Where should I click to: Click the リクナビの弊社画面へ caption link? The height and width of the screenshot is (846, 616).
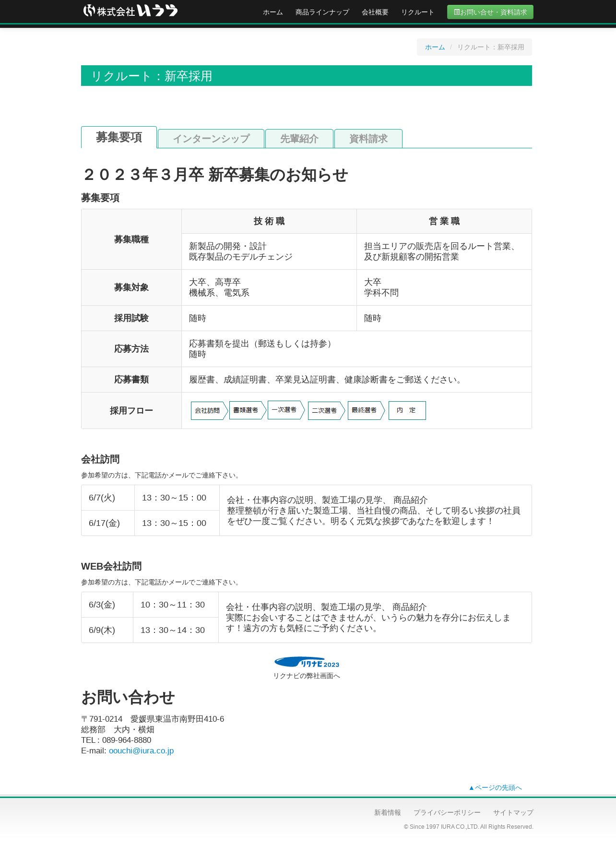point(307,676)
